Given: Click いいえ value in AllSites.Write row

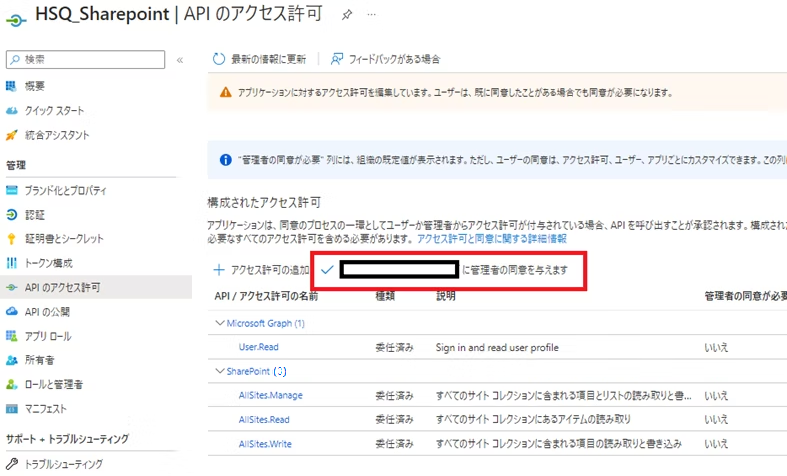Looking at the screenshot, I should (716, 444).
